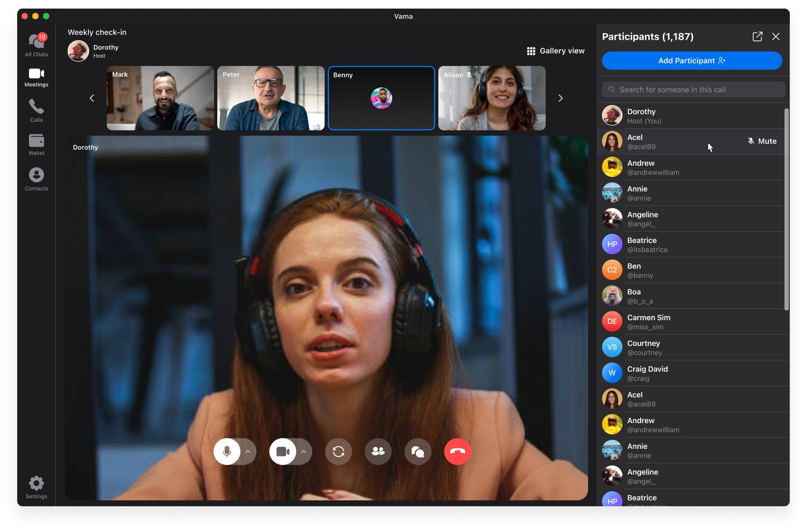Toggle the camera video button
The width and height of the screenshot is (807, 532).
[283, 452]
